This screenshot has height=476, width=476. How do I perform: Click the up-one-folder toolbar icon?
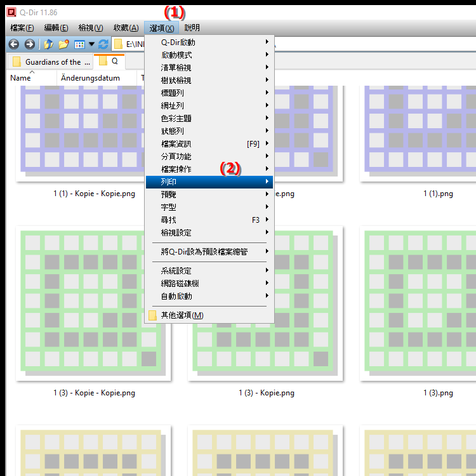49,44
